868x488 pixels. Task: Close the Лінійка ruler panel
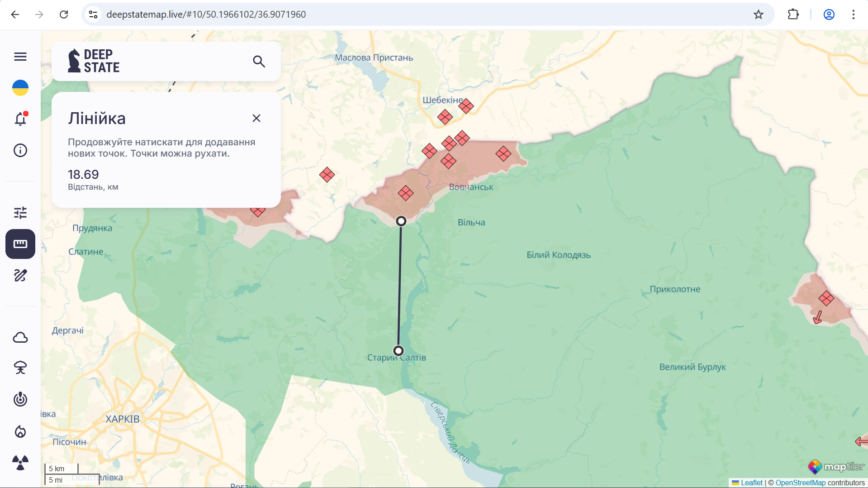[256, 118]
